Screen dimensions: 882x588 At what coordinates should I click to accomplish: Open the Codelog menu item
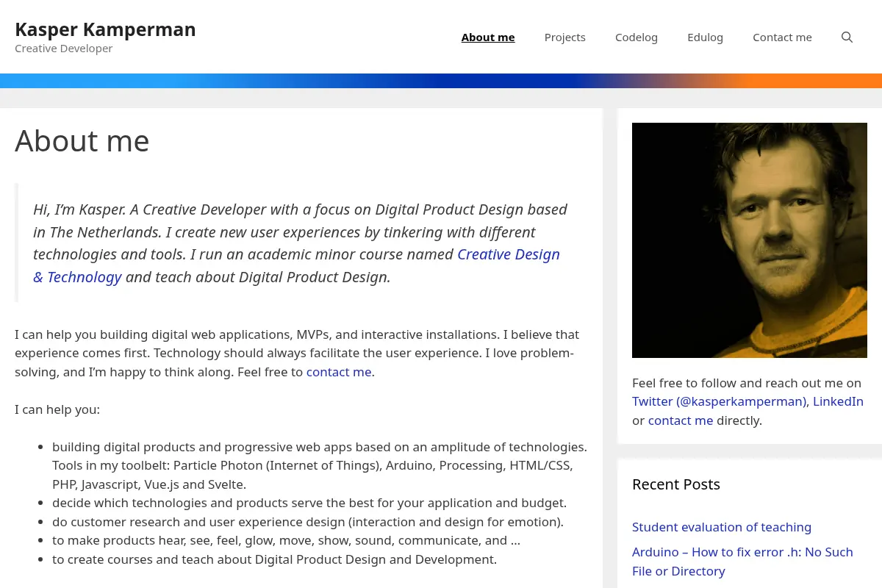(637, 37)
